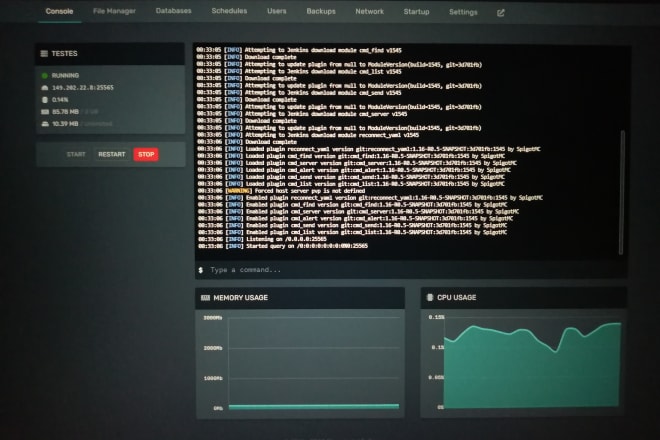Click the green RUNNING status indicator

45,76
